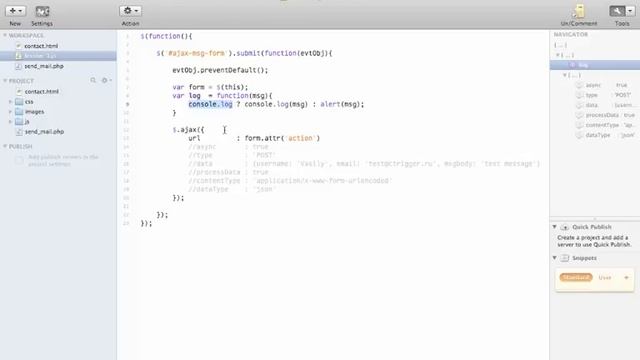Click the images folder icon
Viewport: 640px width, 360px height.
[x=19, y=111]
